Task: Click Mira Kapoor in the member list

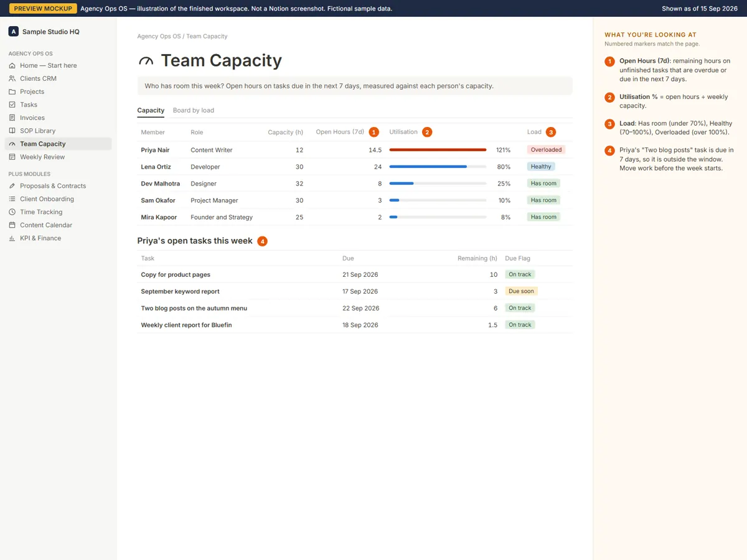Action: coord(159,217)
